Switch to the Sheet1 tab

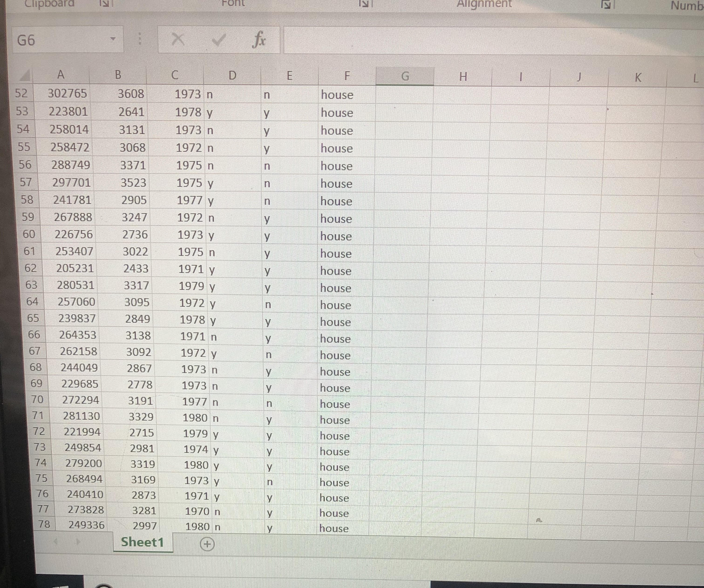[143, 542]
